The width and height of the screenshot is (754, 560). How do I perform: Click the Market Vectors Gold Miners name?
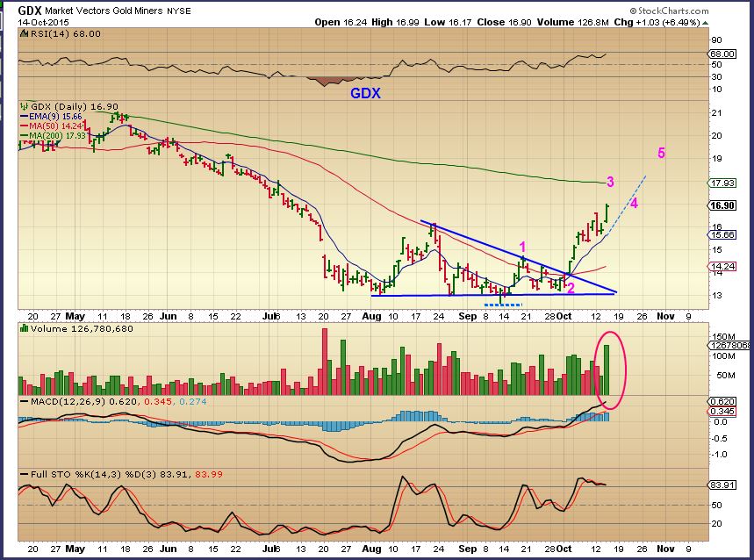point(104,11)
